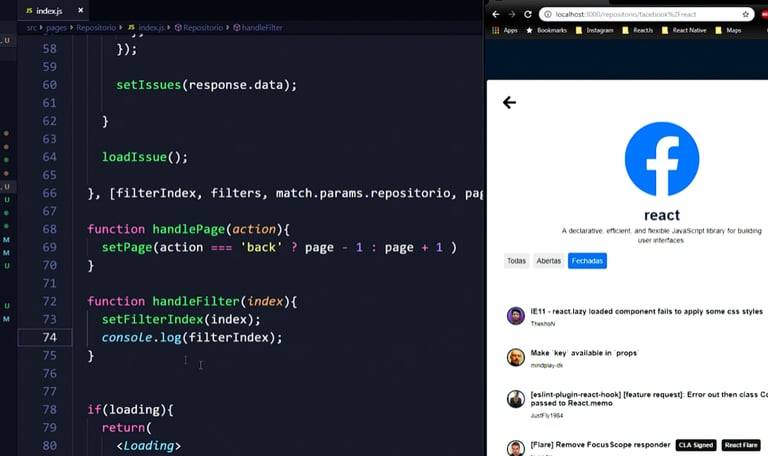Click the Facebook repository logo

tap(662, 159)
